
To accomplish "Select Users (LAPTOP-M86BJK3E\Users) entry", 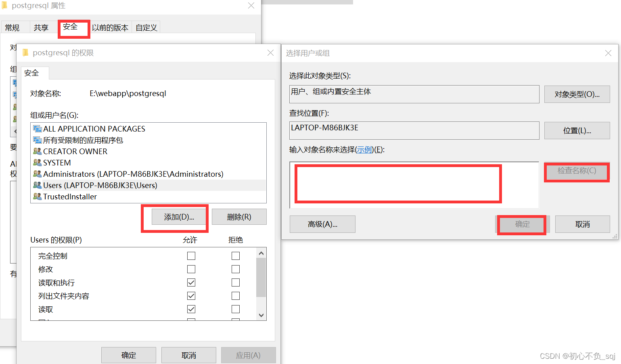I will [148, 185].
